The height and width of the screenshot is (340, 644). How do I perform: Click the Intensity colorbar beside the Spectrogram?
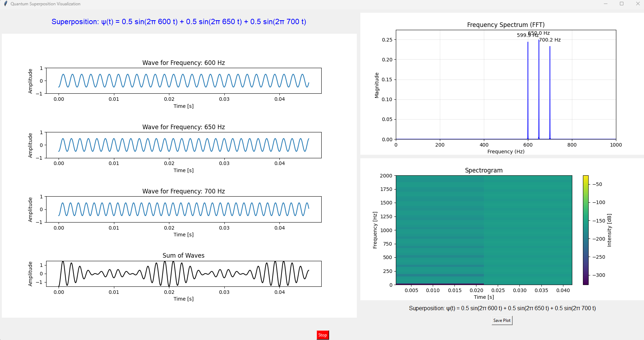click(x=586, y=230)
